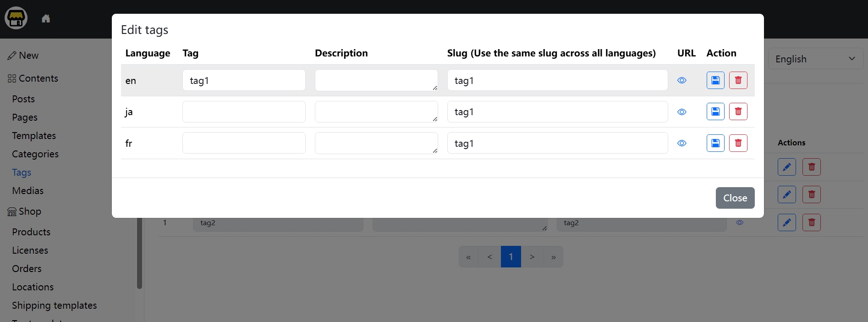Save the ja language tag row

715,111
